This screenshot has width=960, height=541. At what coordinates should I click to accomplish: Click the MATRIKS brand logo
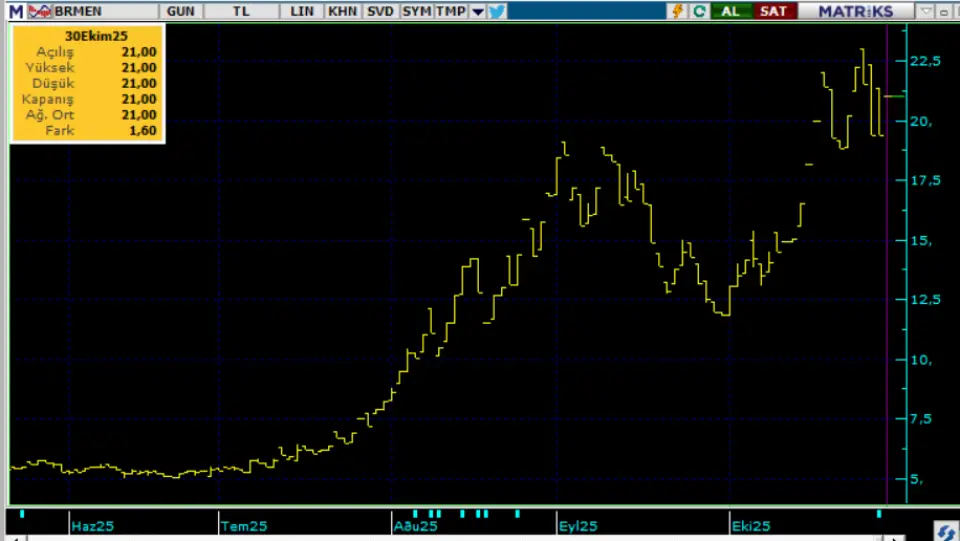pos(854,11)
